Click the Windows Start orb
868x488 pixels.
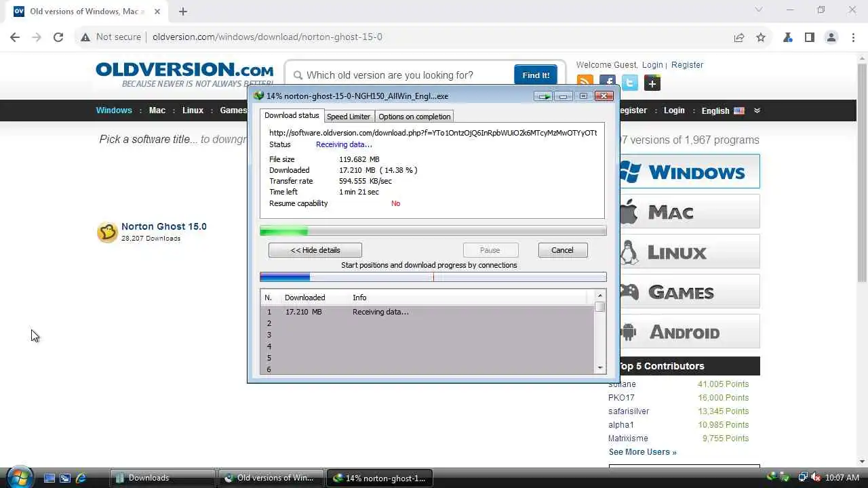tap(19, 477)
